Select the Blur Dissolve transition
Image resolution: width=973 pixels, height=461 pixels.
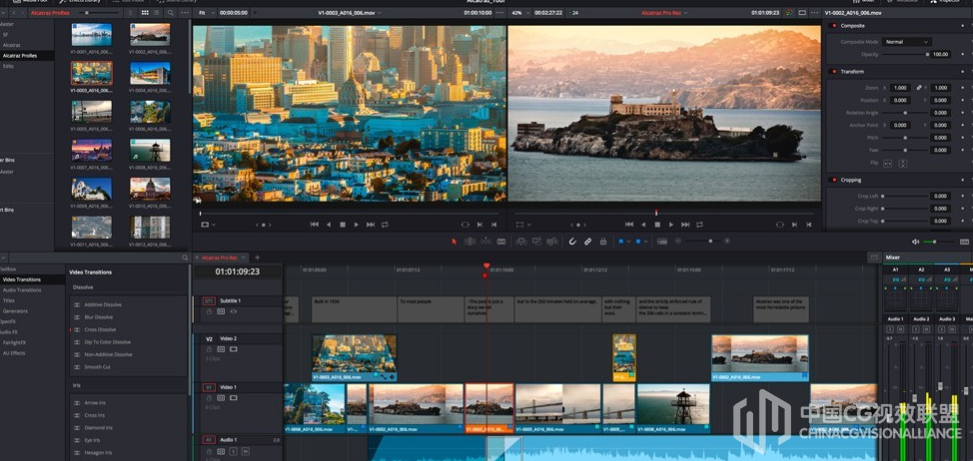99,317
